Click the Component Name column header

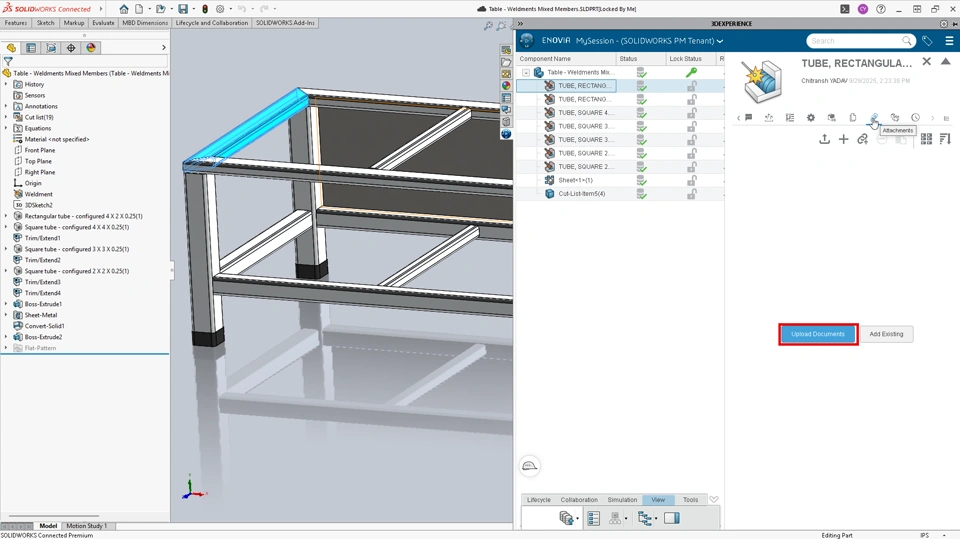[x=567, y=59]
